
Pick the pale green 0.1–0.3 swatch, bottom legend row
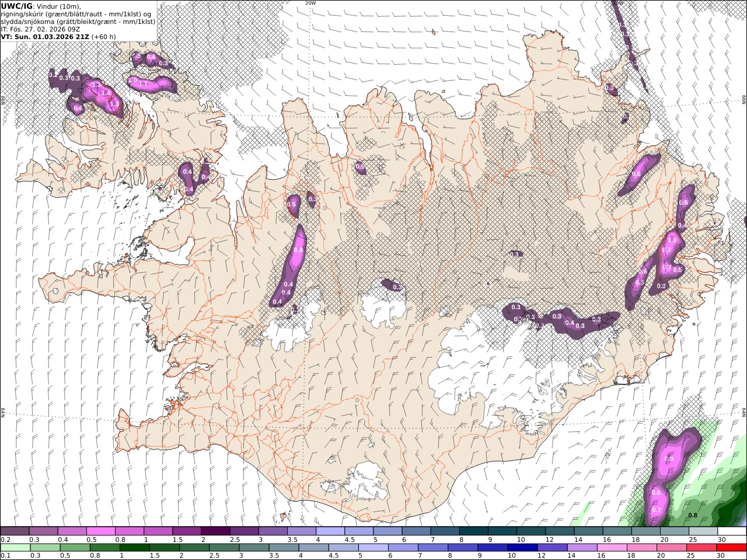tap(15, 548)
